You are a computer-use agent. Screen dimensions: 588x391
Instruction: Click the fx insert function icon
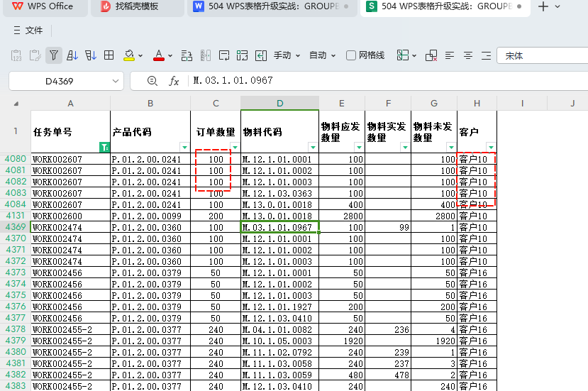(x=174, y=81)
